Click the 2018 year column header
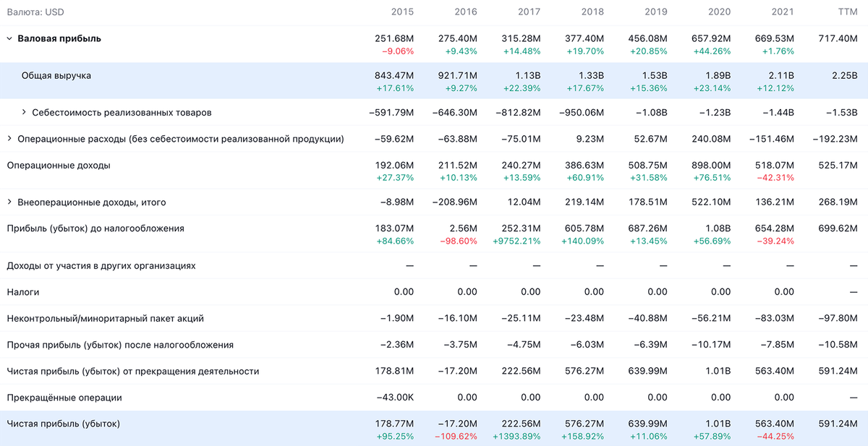Screen dimensions: 868x446 tap(592, 12)
